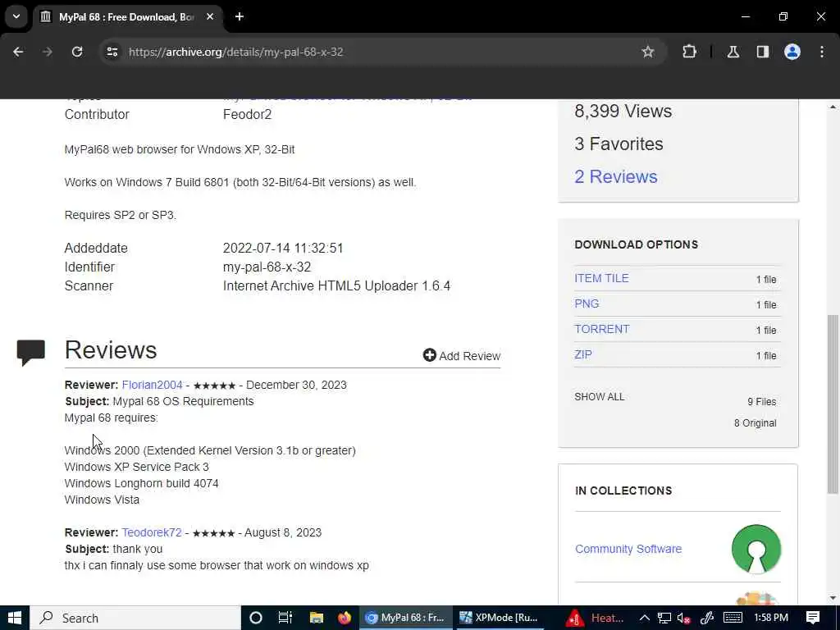The image size is (840, 630).
Task: Open Cortana circle icon on taskbar
Action: click(x=256, y=618)
